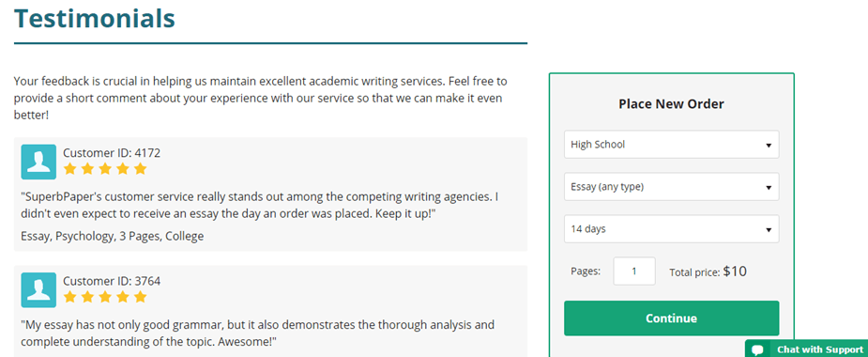
Task: Click fifth star in Customer 4172 rating
Action: tap(141, 168)
